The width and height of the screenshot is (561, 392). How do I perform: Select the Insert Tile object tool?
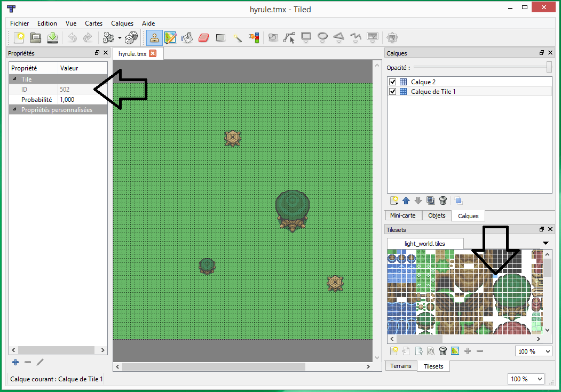pyautogui.click(x=373, y=37)
